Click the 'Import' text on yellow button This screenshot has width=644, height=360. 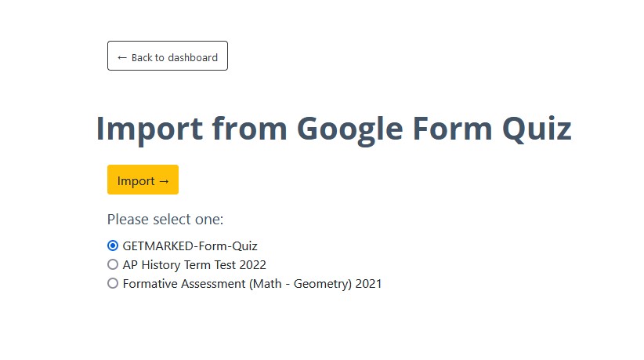tap(136, 181)
